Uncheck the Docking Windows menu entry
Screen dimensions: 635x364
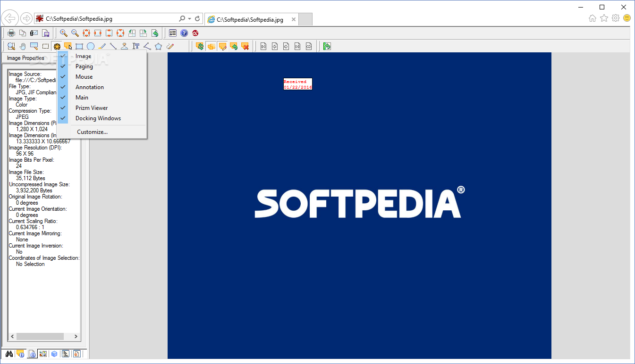pos(102,118)
